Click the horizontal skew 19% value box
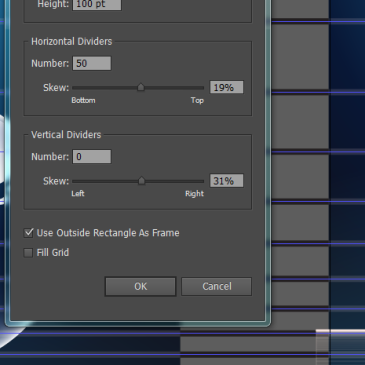 pos(226,87)
